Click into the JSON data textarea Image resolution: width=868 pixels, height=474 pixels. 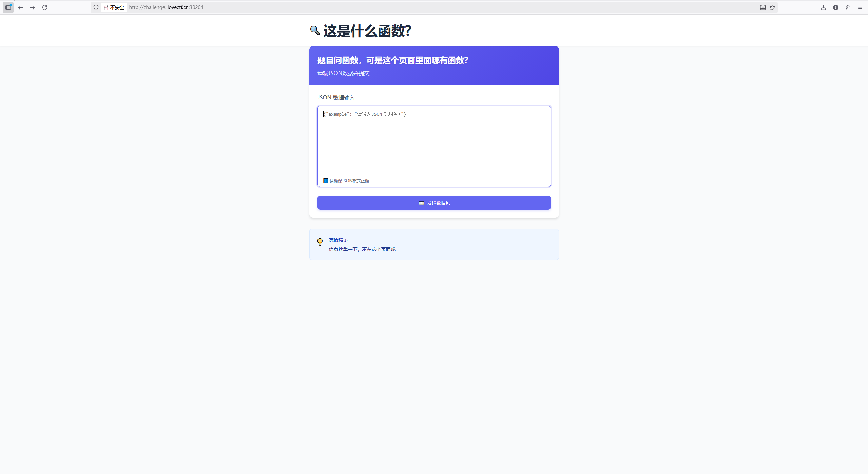click(x=434, y=143)
